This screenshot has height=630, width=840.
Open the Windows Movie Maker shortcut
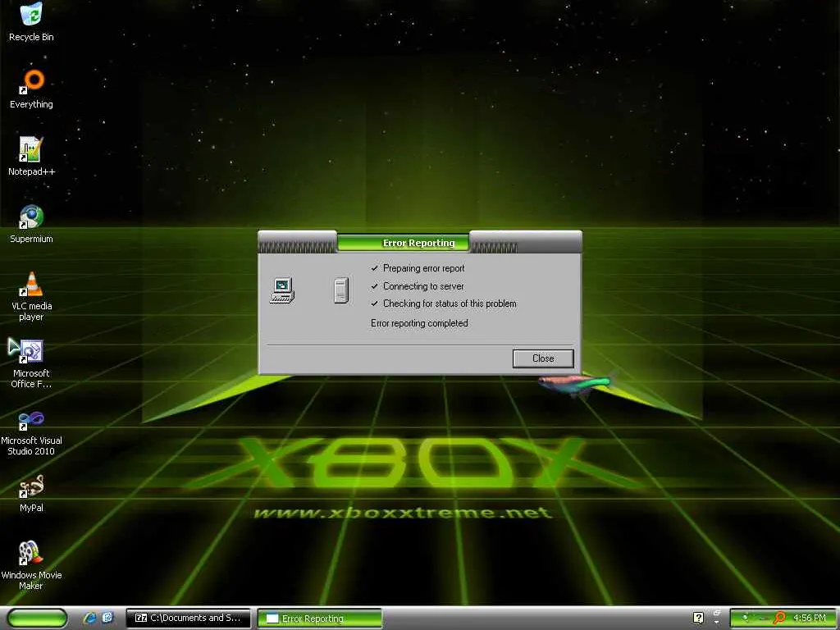click(31, 565)
